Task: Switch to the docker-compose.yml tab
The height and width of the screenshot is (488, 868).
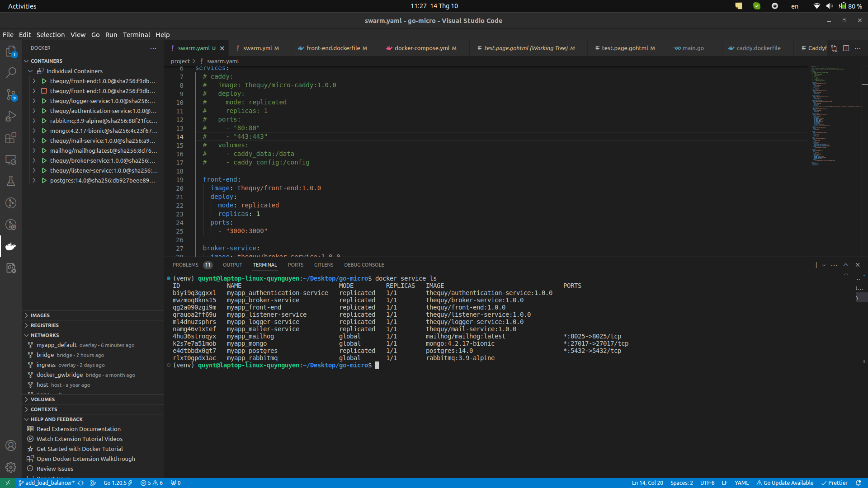Action: pyautogui.click(x=422, y=48)
